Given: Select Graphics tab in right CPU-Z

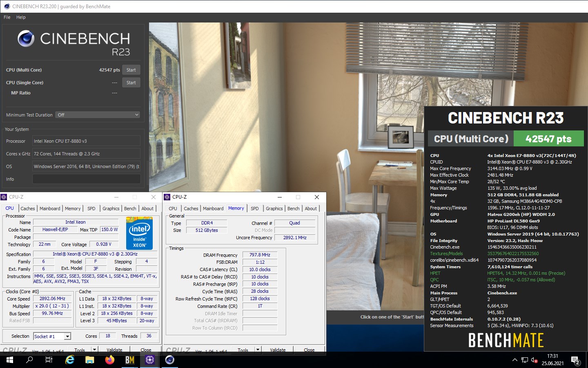Looking at the screenshot, I should [274, 209].
